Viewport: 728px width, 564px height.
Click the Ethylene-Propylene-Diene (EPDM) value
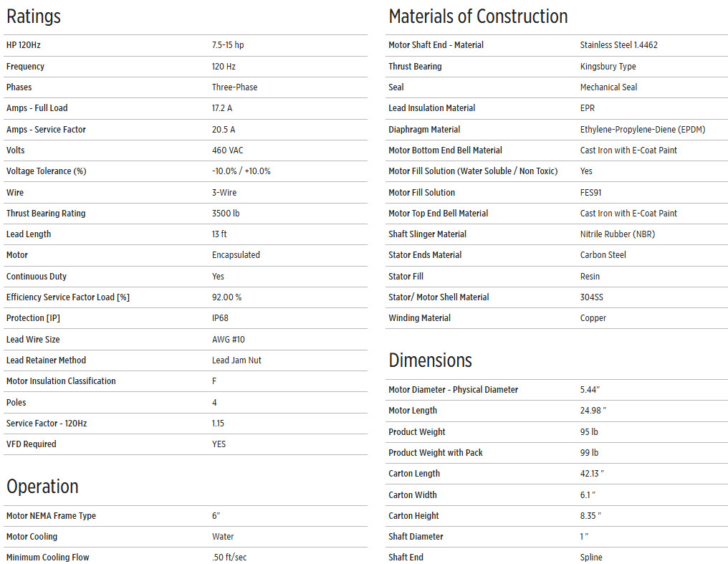(x=642, y=130)
